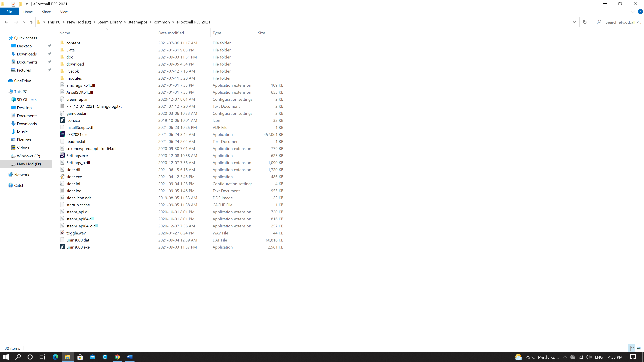
Task: Click This PC in the address bar
Action: point(54,22)
